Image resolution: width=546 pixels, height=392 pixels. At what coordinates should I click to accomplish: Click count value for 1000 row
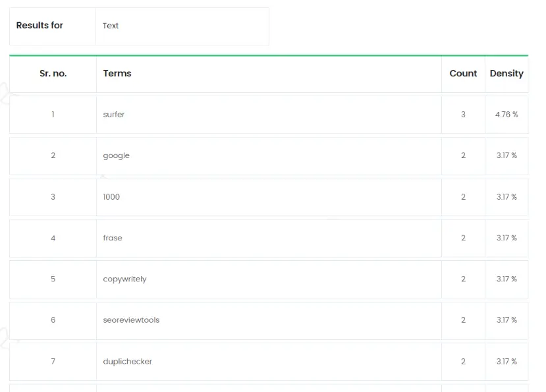point(463,197)
